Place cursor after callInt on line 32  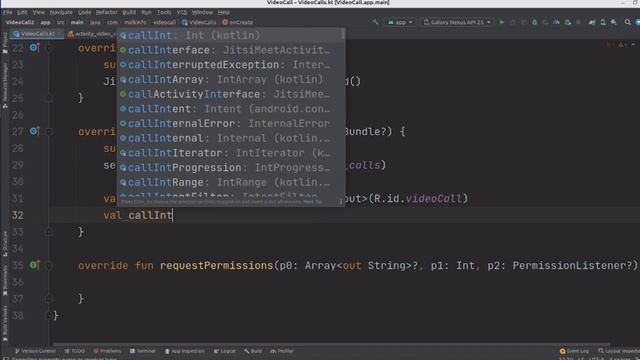[x=173, y=215]
